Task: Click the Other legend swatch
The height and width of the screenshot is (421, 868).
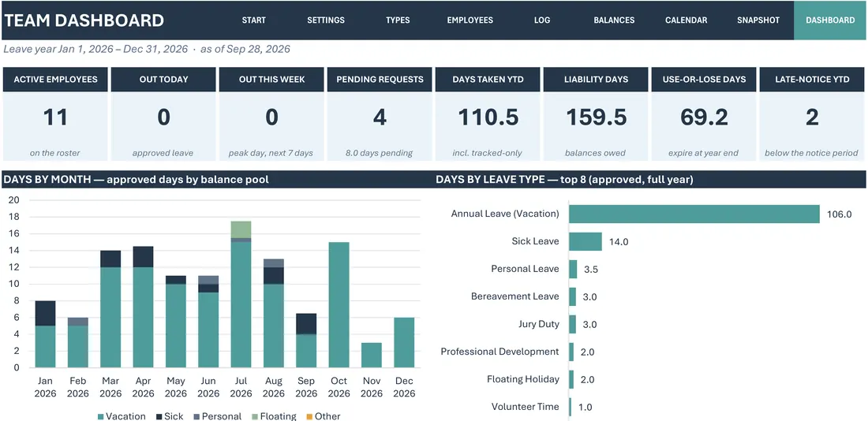Action: [309, 416]
